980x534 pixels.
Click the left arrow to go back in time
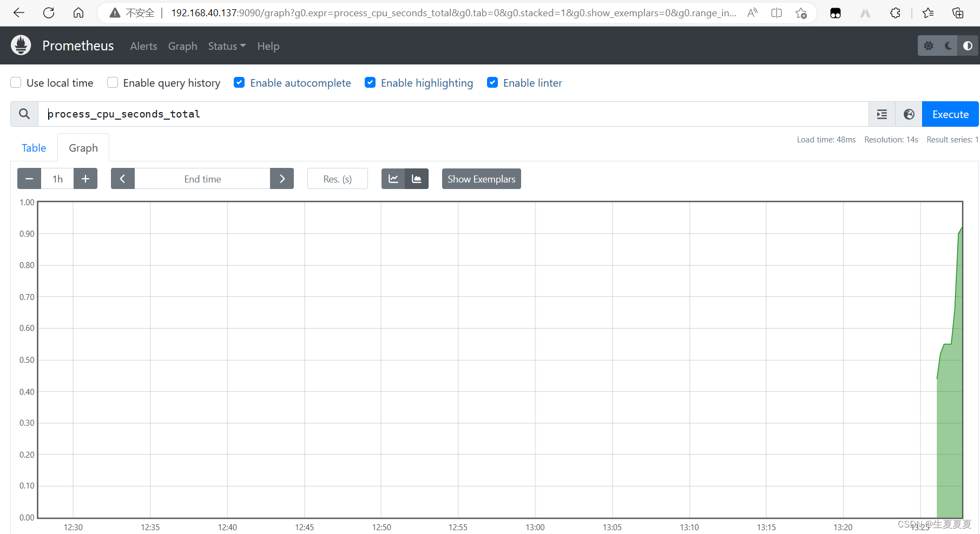click(122, 179)
